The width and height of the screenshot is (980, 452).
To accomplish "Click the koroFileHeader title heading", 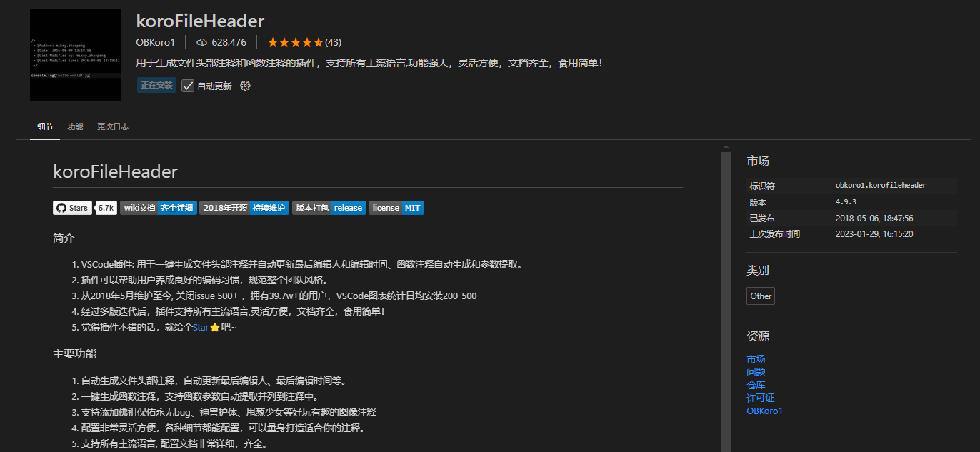I will 200,21.
